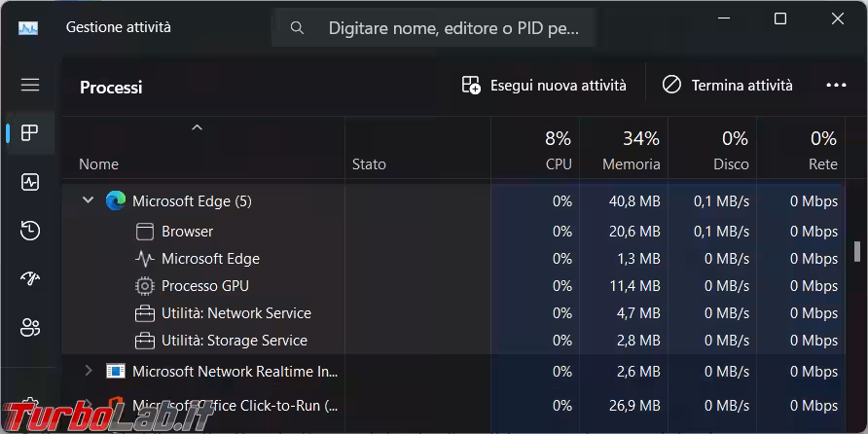868x434 pixels.
Task: Select the Utilità: Storage Service row
Action: click(234, 341)
